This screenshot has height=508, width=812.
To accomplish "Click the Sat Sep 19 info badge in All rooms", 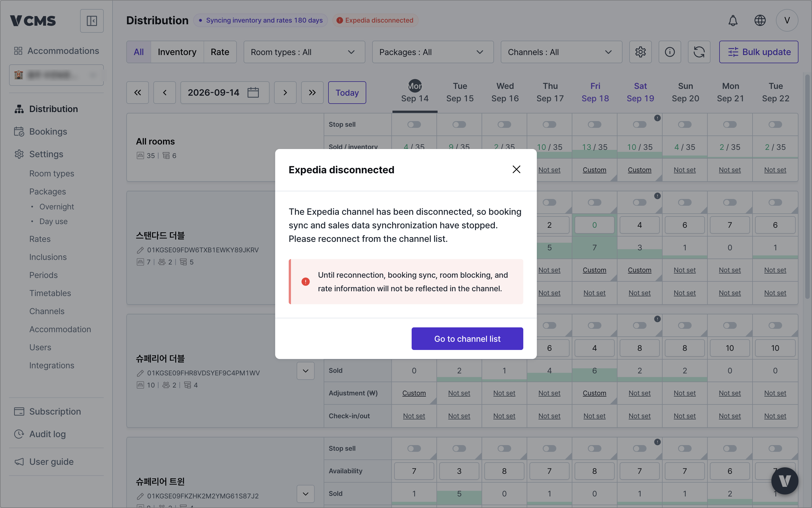I will [x=657, y=118].
